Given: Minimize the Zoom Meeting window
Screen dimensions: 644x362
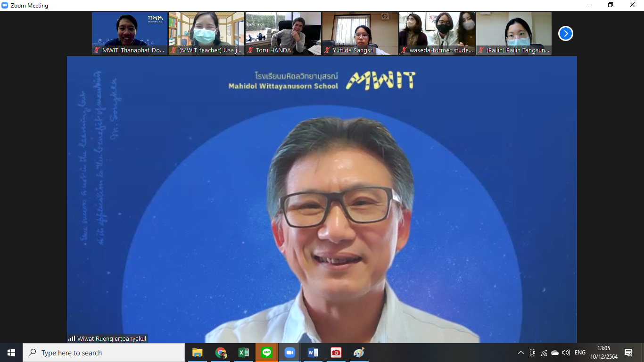Looking at the screenshot, I should [x=589, y=5].
